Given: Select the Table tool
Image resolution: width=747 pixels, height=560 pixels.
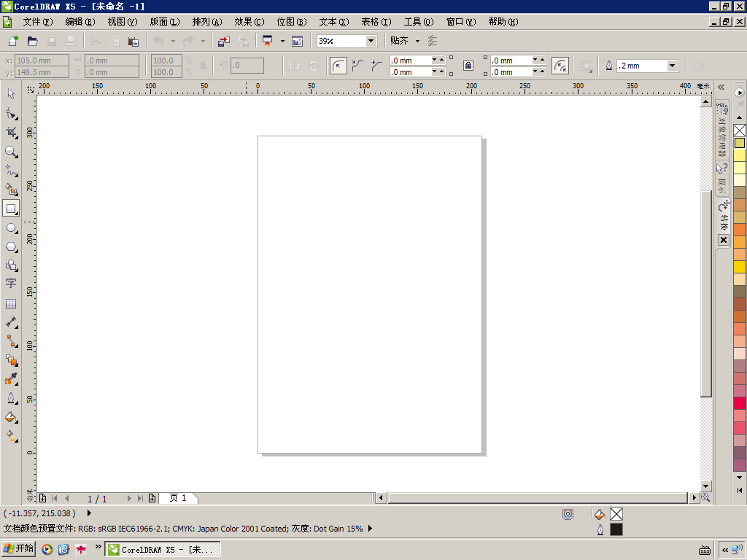Looking at the screenshot, I should click(11, 303).
